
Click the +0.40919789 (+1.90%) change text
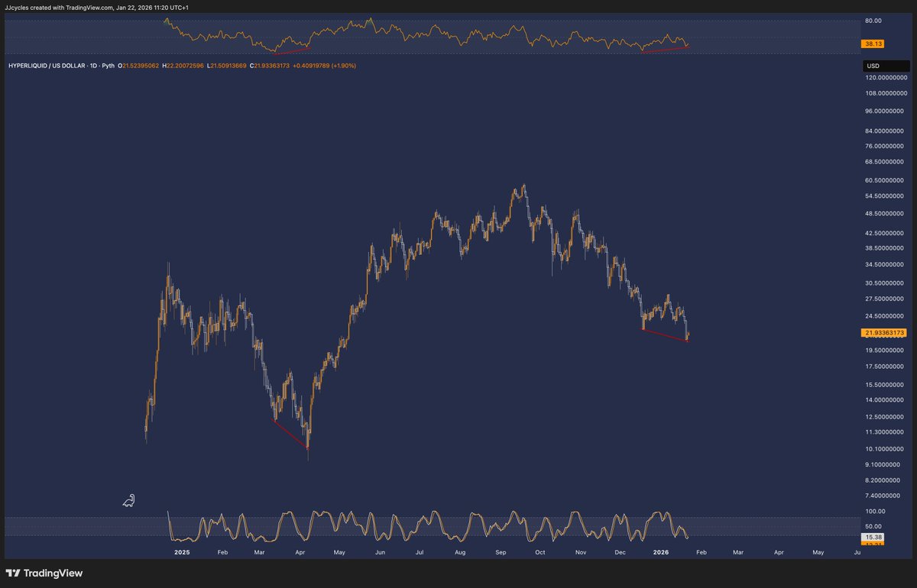pyautogui.click(x=324, y=66)
